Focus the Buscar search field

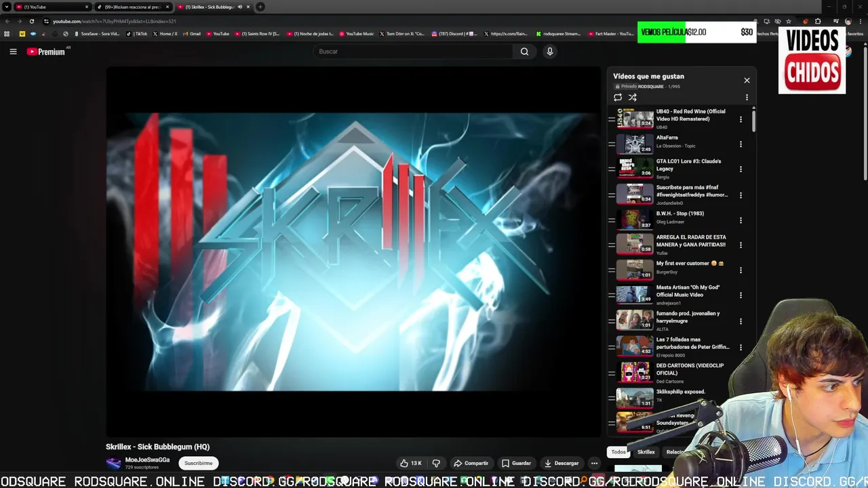coord(413,52)
